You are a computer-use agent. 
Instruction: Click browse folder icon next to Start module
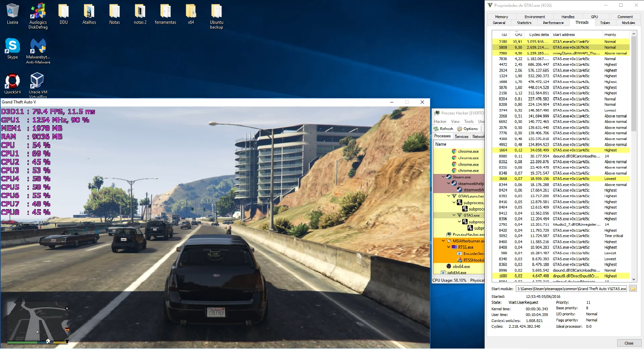633,288
